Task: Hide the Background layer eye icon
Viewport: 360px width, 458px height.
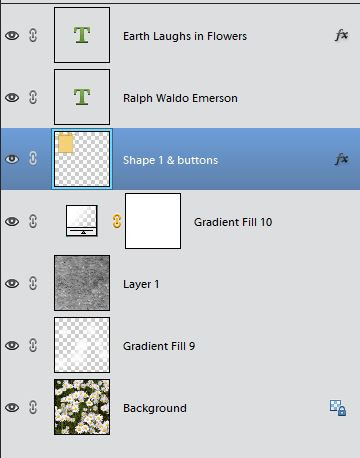Action: click(x=12, y=407)
